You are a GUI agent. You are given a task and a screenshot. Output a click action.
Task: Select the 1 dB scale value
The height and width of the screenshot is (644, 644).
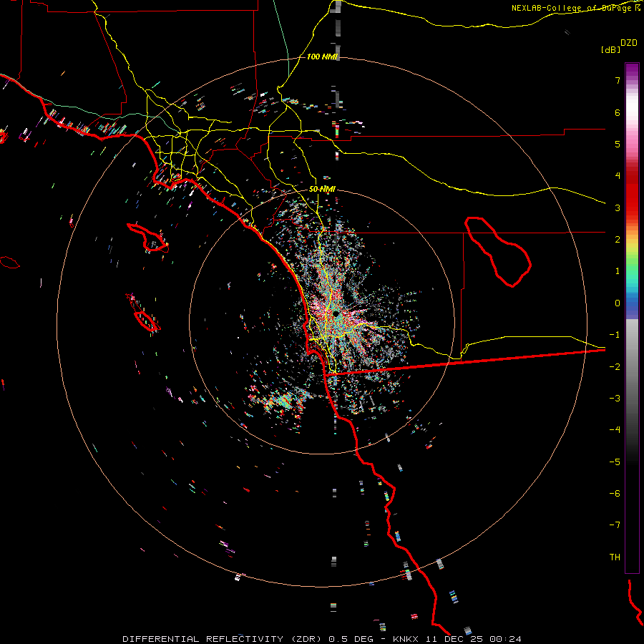pos(618,271)
